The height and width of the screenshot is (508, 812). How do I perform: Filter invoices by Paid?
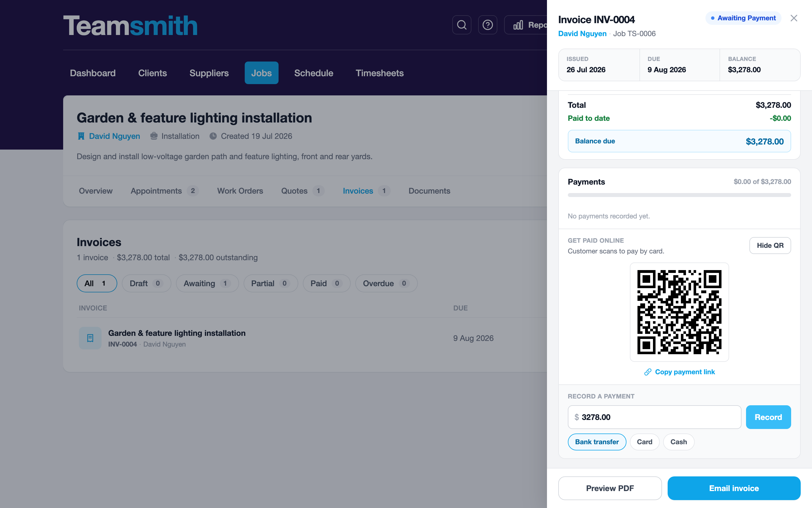[x=326, y=283]
